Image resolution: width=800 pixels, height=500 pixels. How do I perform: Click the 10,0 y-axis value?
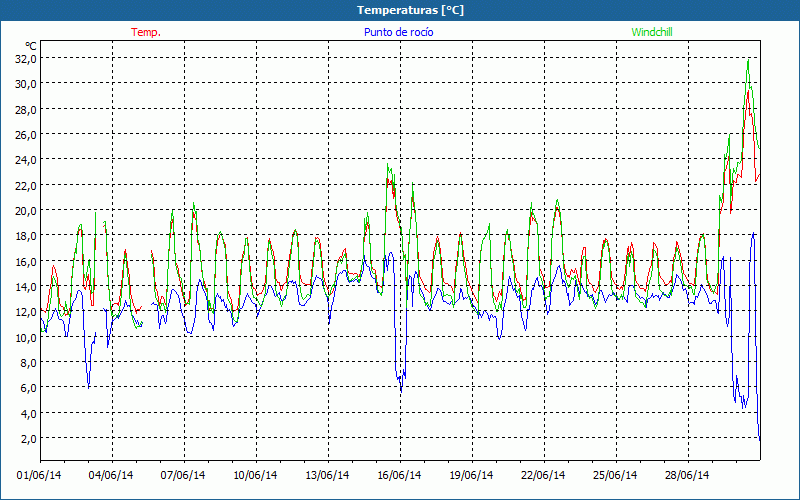coord(27,337)
